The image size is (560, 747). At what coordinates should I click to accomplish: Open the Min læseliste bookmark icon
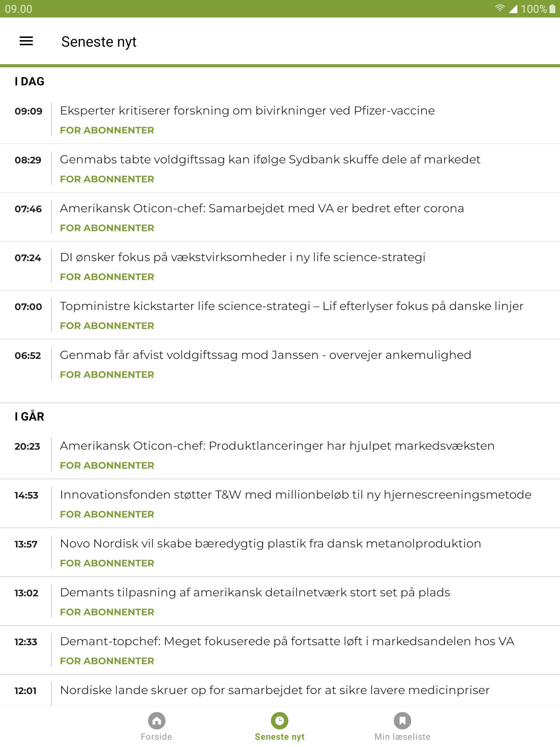coord(402,720)
